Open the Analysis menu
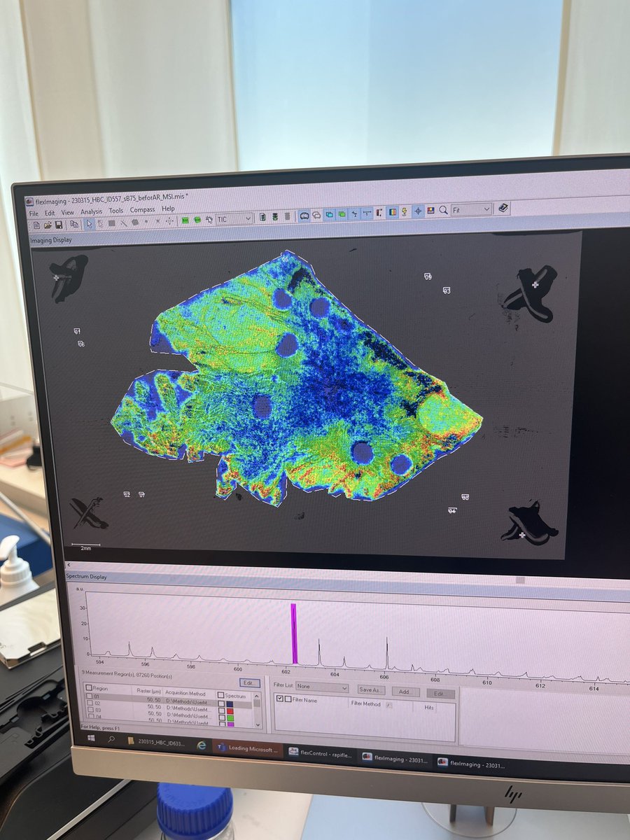Screen dimensions: 630x840 (91, 211)
